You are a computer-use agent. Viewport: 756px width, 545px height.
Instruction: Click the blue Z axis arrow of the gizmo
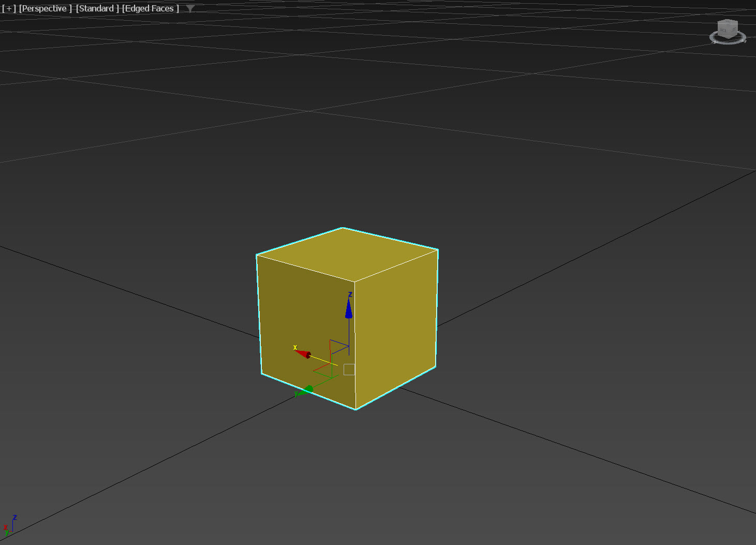pos(349,308)
